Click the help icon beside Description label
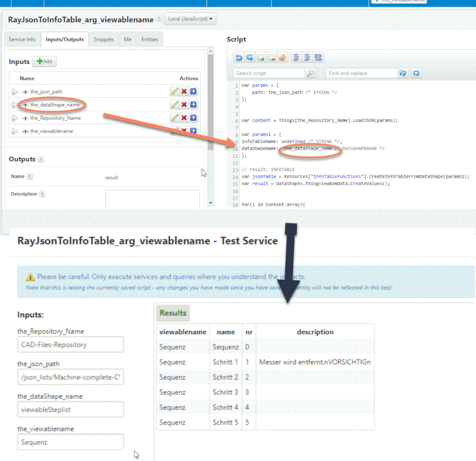The image size is (476, 461). click(x=42, y=194)
